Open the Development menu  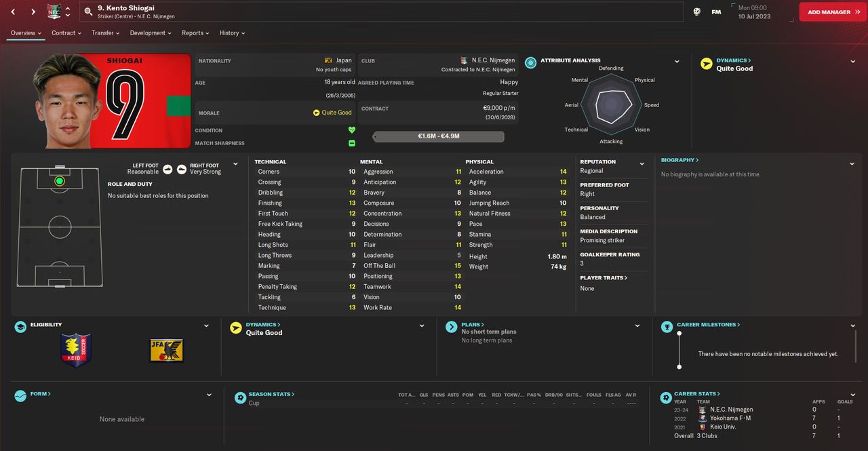coord(151,33)
